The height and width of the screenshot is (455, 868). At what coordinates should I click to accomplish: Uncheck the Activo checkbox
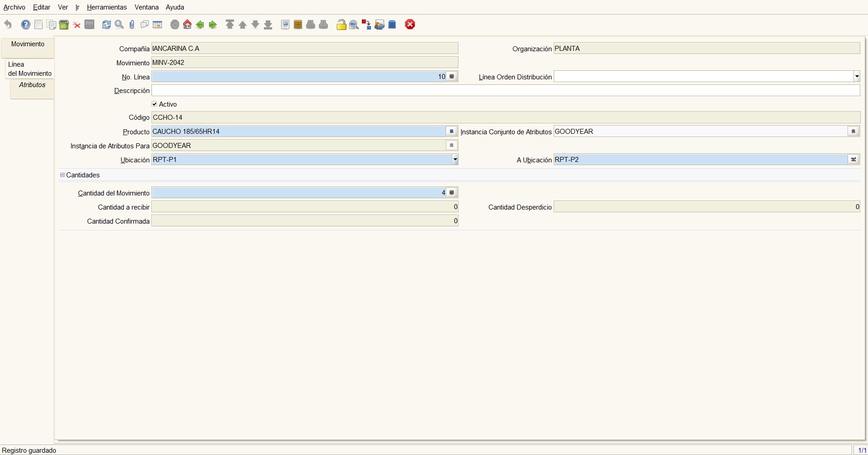[155, 104]
